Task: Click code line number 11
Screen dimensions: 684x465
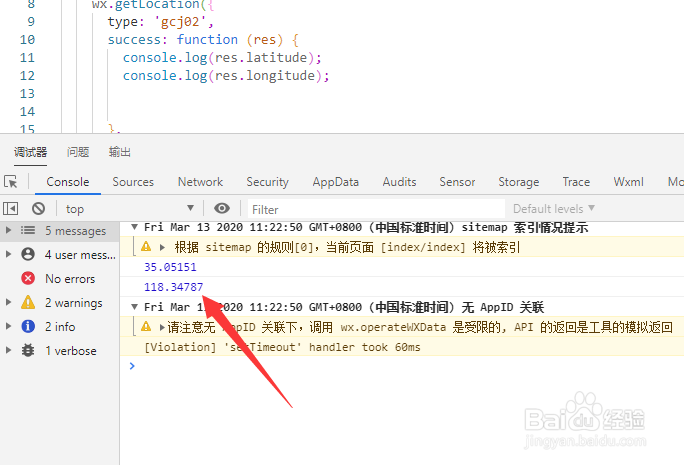Action: (x=27, y=58)
